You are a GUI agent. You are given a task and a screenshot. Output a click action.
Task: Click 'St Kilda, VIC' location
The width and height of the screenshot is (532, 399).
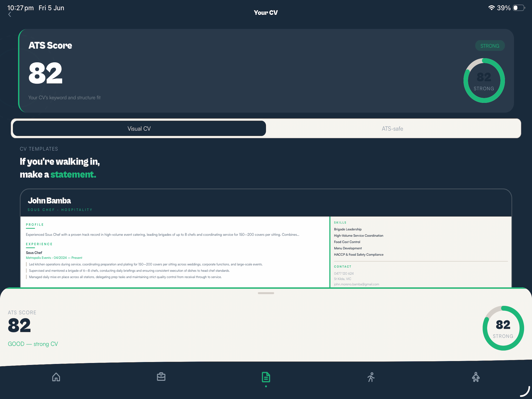[343, 279]
